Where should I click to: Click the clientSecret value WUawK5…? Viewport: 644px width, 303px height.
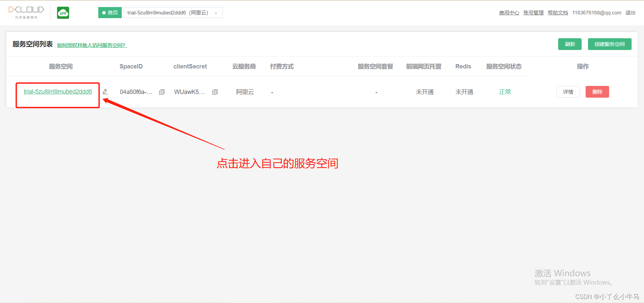click(189, 92)
